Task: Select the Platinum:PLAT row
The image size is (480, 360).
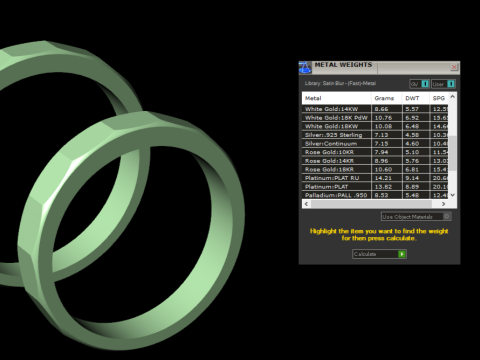Action: (375, 187)
